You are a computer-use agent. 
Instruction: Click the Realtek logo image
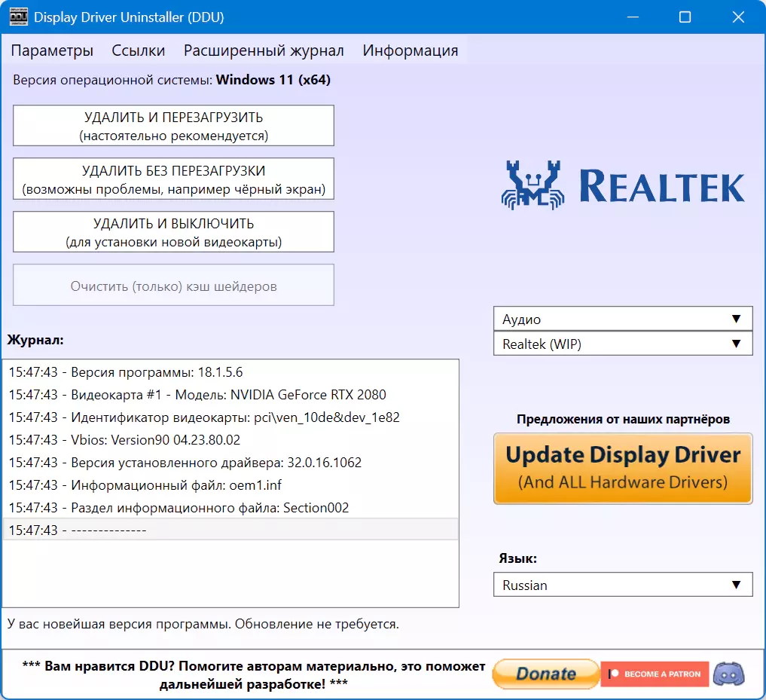(623, 185)
